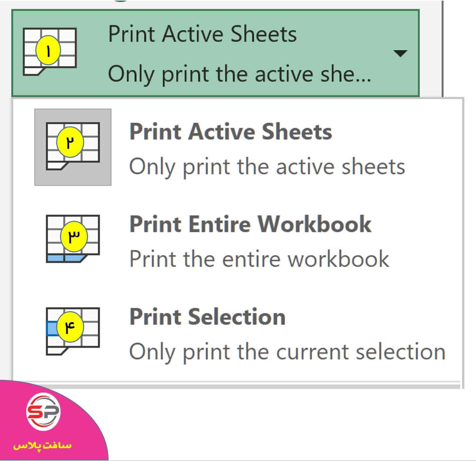Choose the 'Print Entire Workbook' option
Image resolution: width=476 pixels, height=461 pixels.
(x=251, y=224)
